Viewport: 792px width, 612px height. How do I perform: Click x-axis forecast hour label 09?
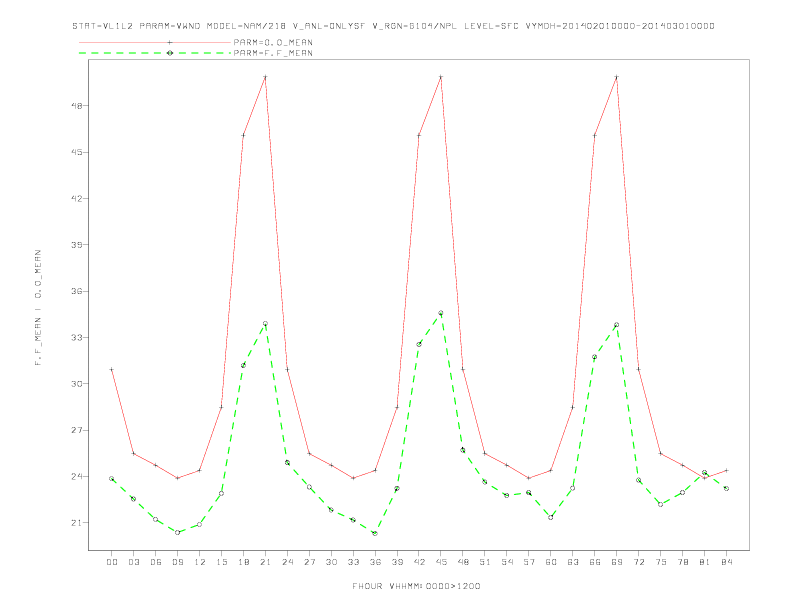(x=177, y=562)
